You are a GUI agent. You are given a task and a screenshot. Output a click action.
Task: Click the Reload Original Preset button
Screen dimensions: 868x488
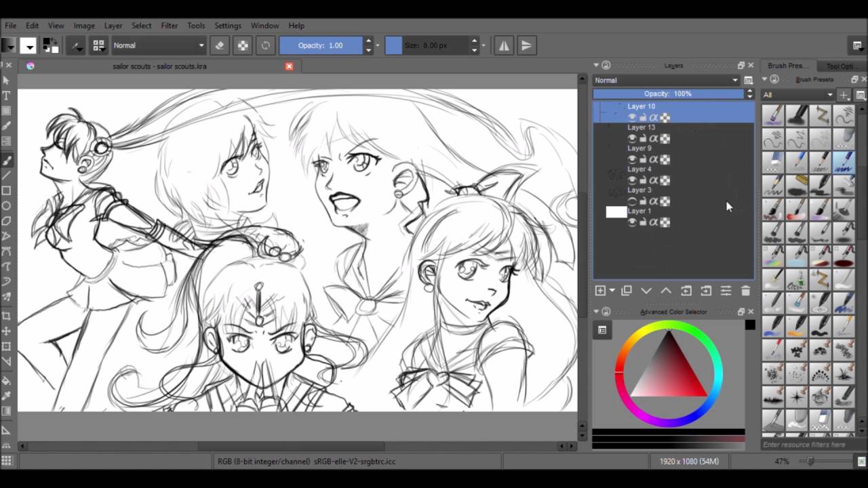click(265, 45)
